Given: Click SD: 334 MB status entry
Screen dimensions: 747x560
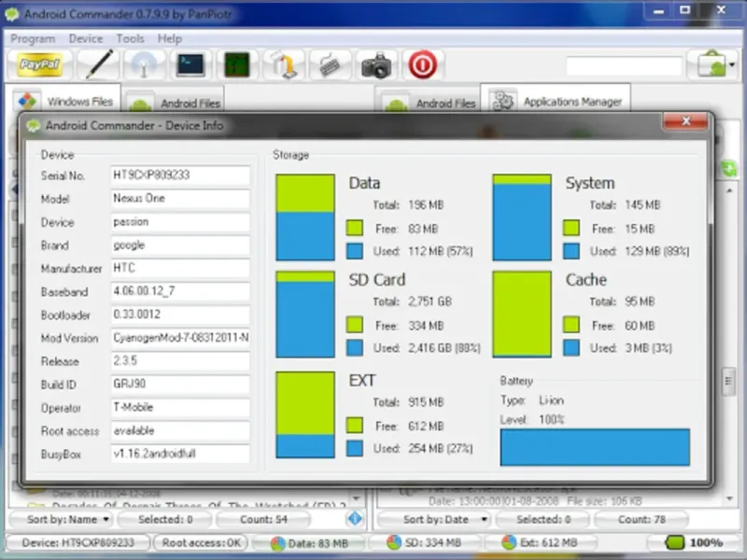Looking at the screenshot, I should tap(424, 542).
